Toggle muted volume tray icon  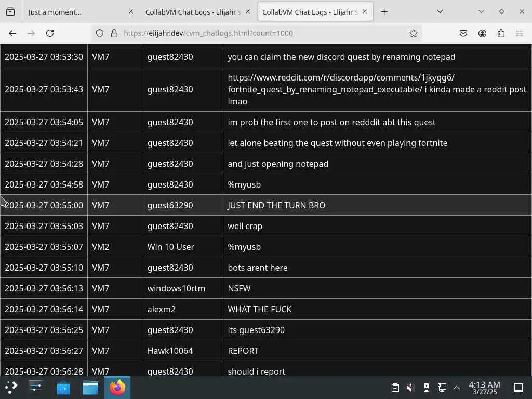pos(411,388)
